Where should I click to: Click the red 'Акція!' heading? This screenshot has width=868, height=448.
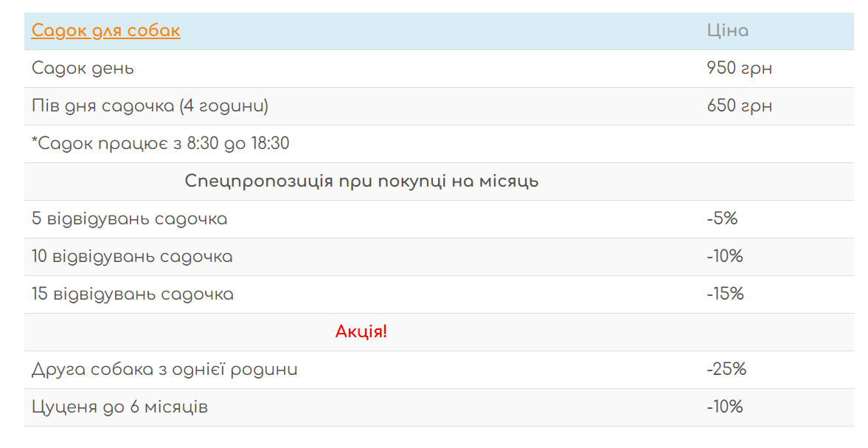(x=361, y=332)
